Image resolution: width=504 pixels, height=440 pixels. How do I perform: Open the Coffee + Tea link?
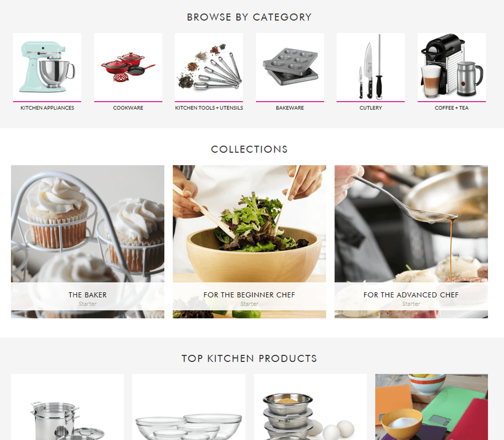point(452,108)
